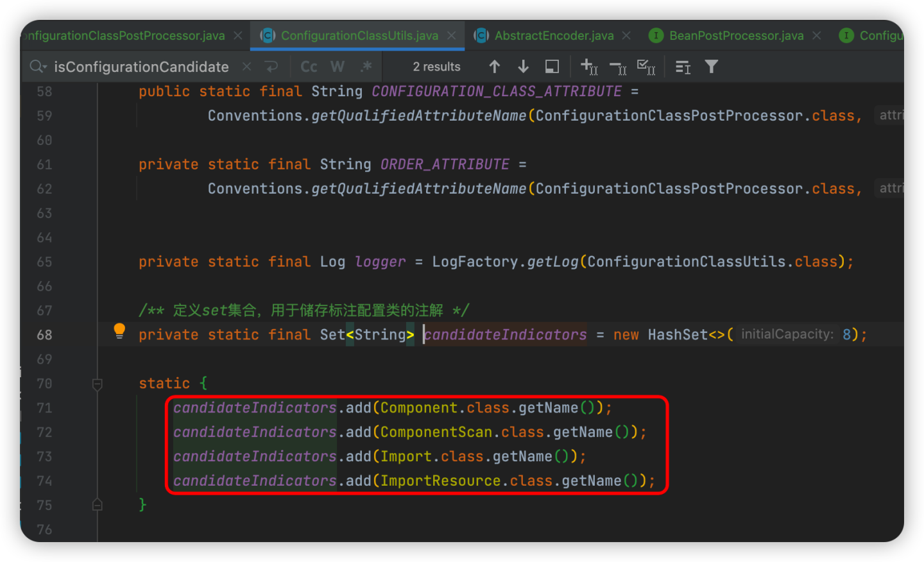Add selection for next occurrence icon
Viewport: 924px width, 562px height.
[589, 67]
